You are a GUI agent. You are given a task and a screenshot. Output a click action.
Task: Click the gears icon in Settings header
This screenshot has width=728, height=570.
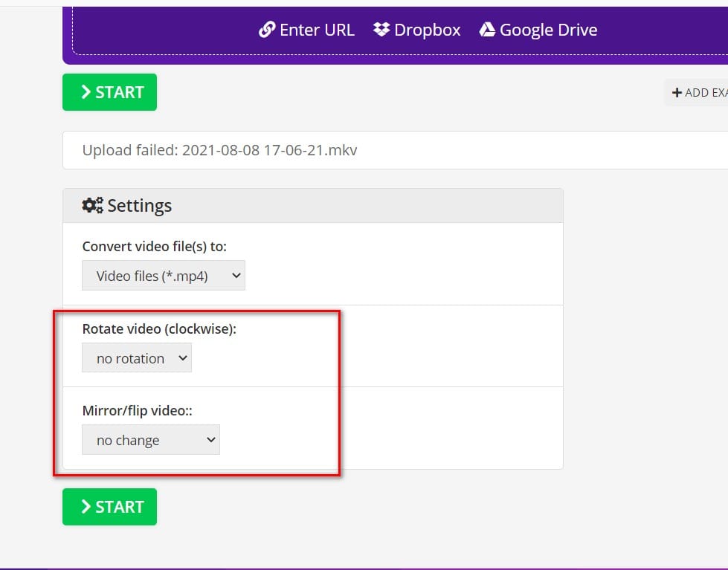(92, 206)
